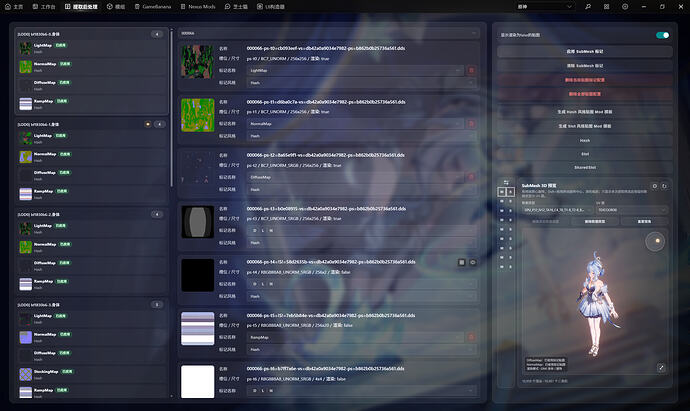Click the 3D character model preview
690x411 pixels.
[598, 304]
